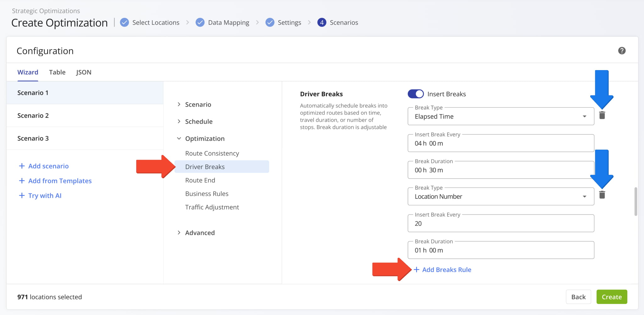644x315 pixels.
Task: Switch to the Table tab
Action: tap(57, 72)
